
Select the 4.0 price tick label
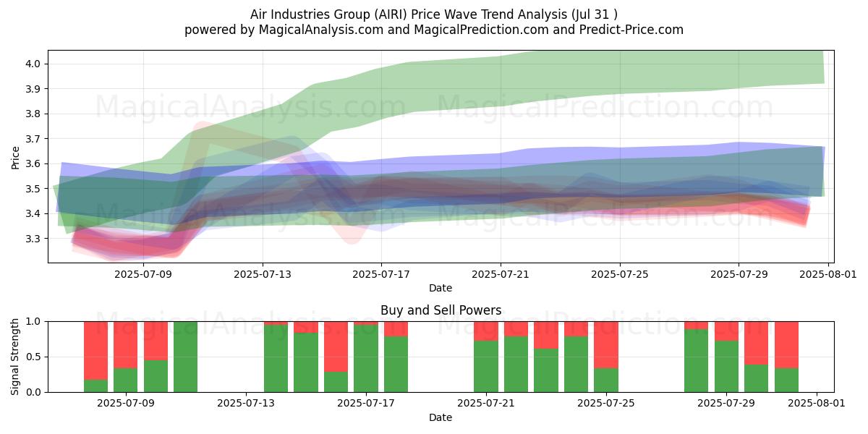click(x=34, y=64)
